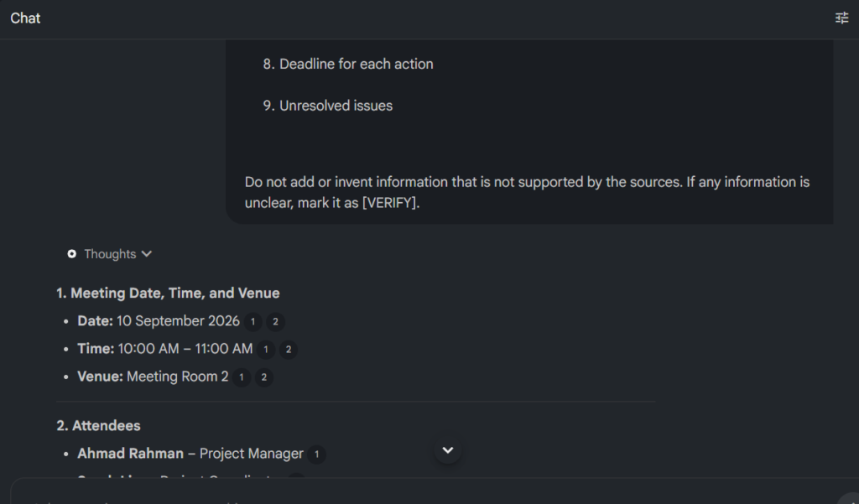The image size is (859, 504).
Task: Open citation 2 next to Time
Action: click(289, 350)
